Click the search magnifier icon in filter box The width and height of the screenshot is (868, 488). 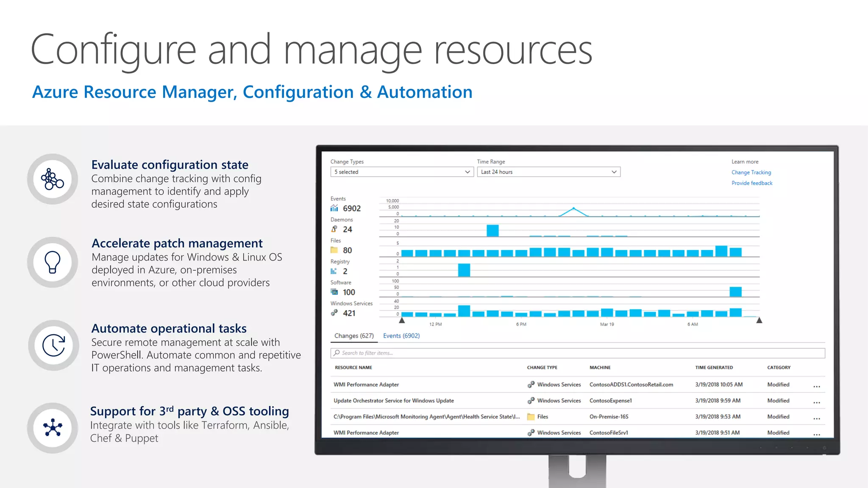pos(337,353)
